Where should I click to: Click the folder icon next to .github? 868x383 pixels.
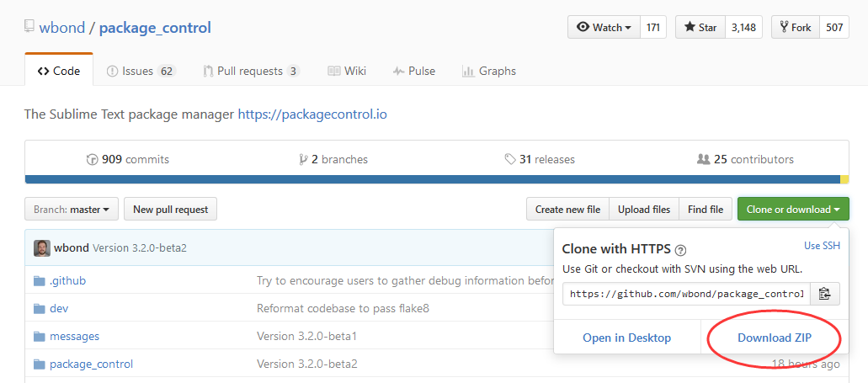pyautogui.click(x=39, y=281)
